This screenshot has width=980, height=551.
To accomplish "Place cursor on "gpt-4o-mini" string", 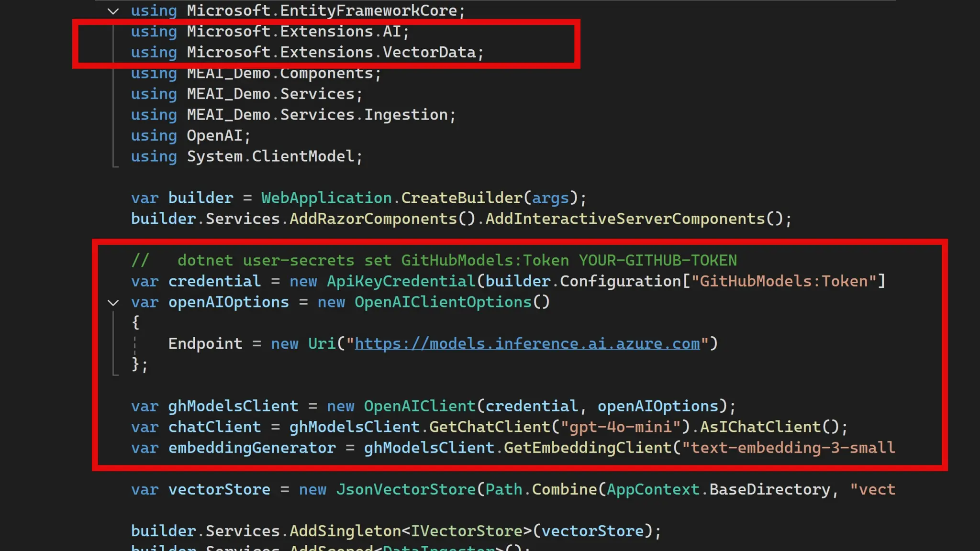I will tap(621, 427).
